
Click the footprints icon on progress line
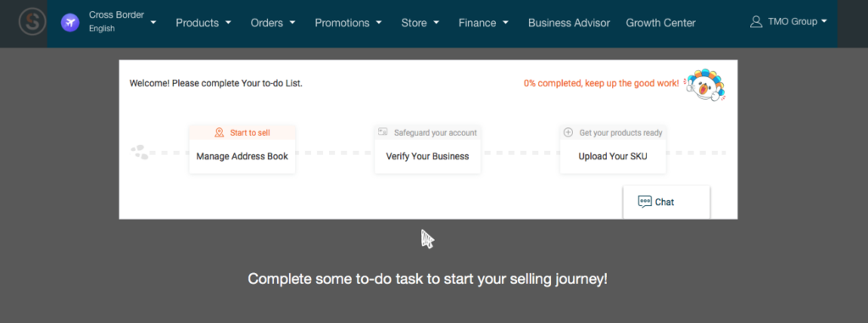(140, 152)
